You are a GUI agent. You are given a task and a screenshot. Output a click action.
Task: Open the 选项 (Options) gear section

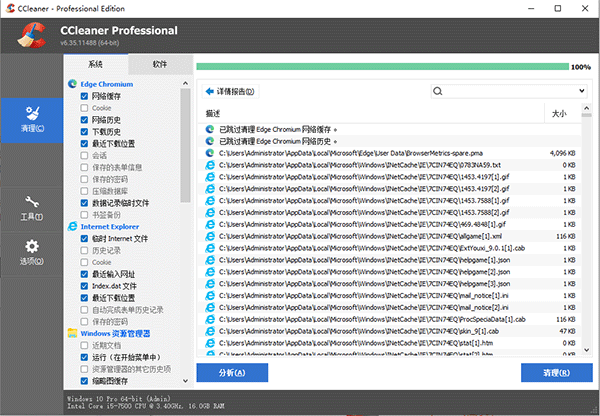tap(32, 253)
